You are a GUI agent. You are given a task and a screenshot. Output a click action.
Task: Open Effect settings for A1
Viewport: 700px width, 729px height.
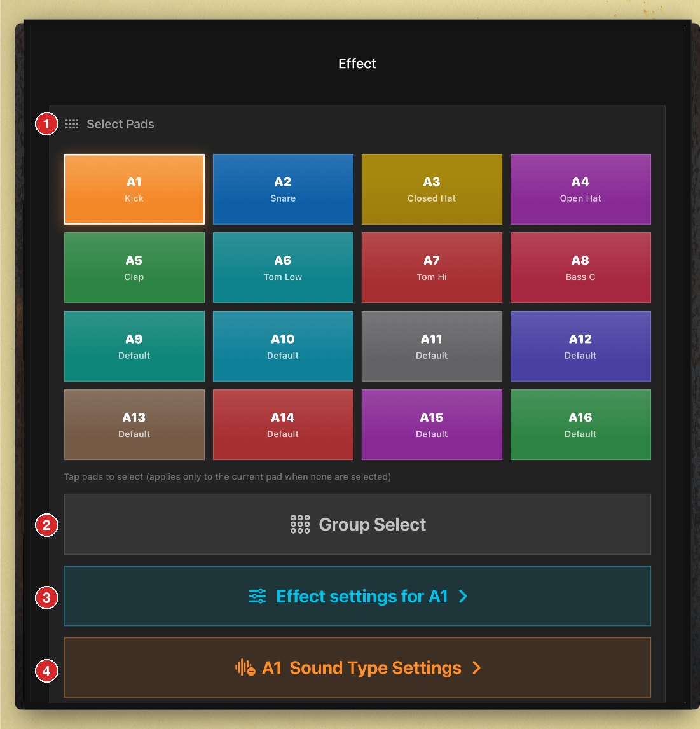[x=357, y=596]
